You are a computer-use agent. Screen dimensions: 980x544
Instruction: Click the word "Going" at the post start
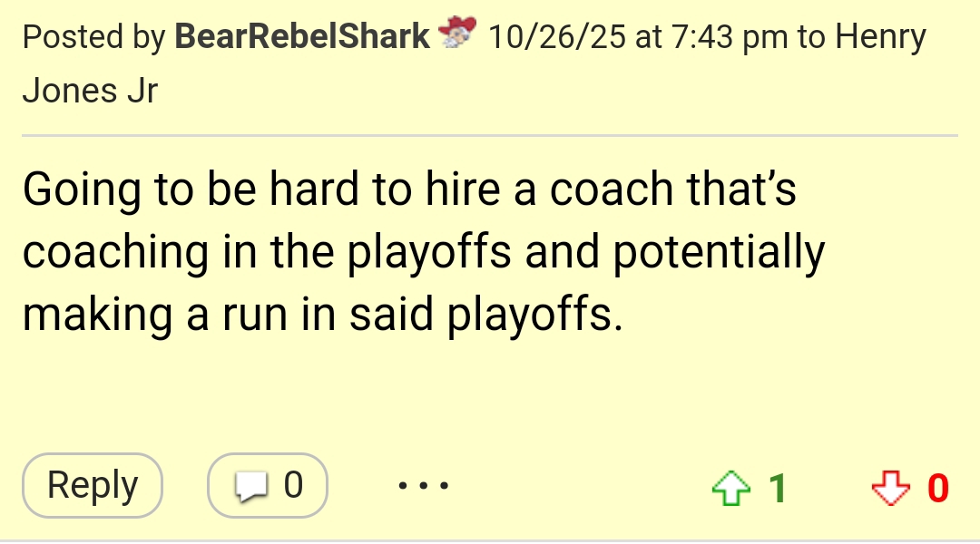click(82, 190)
